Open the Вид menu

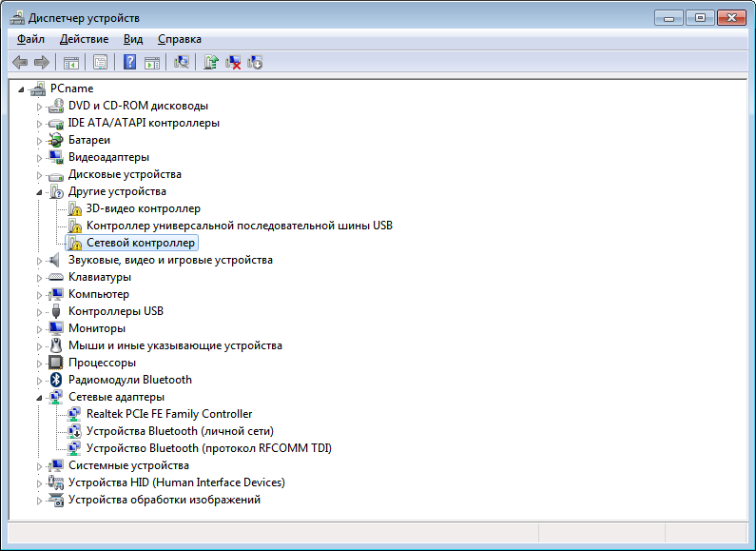tap(133, 39)
